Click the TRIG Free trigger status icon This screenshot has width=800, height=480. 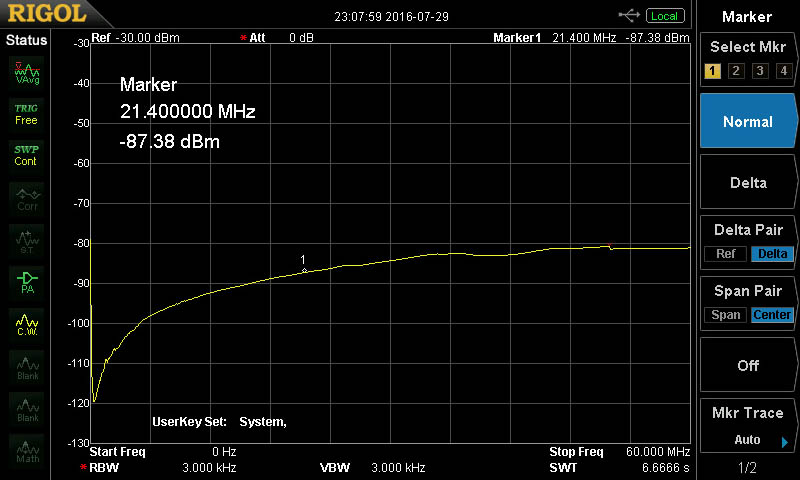click(x=27, y=113)
